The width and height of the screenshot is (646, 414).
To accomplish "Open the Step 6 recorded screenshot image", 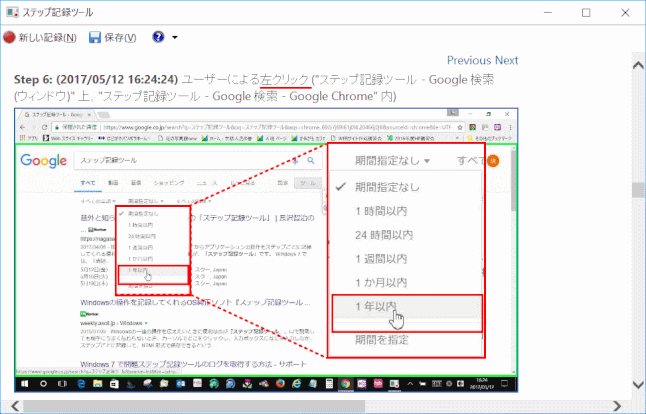I will tap(266, 250).
